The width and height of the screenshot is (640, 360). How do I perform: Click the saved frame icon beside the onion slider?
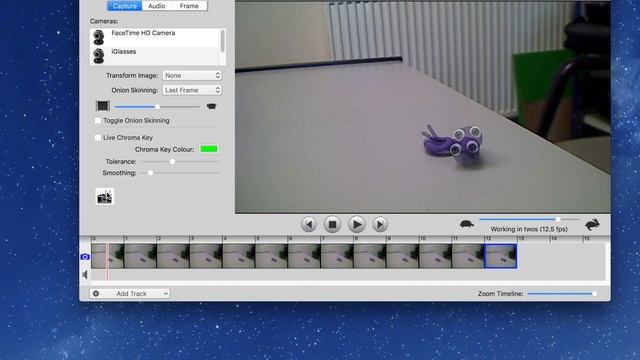103,106
